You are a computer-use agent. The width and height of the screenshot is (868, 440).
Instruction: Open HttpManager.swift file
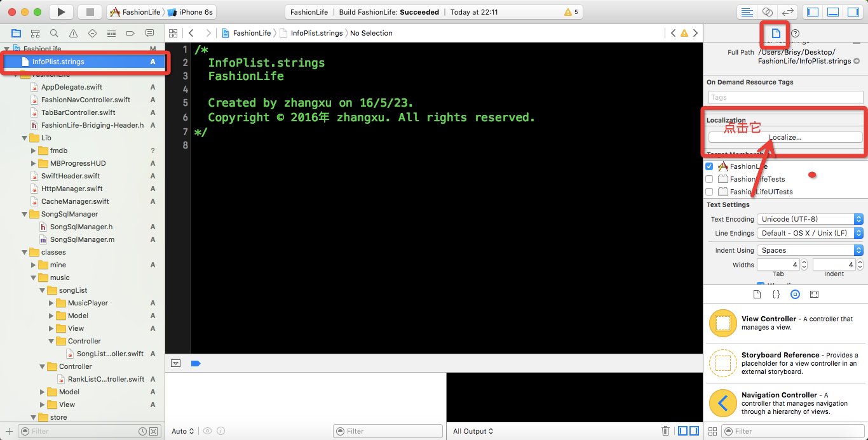click(x=72, y=189)
